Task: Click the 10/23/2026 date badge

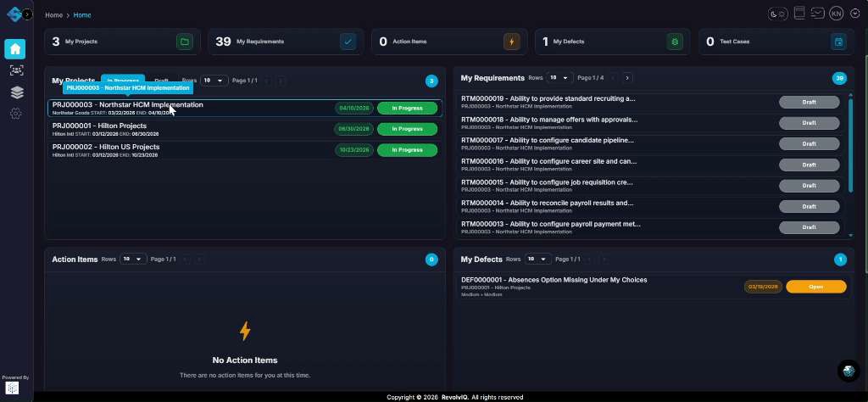Action: point(354,150)
